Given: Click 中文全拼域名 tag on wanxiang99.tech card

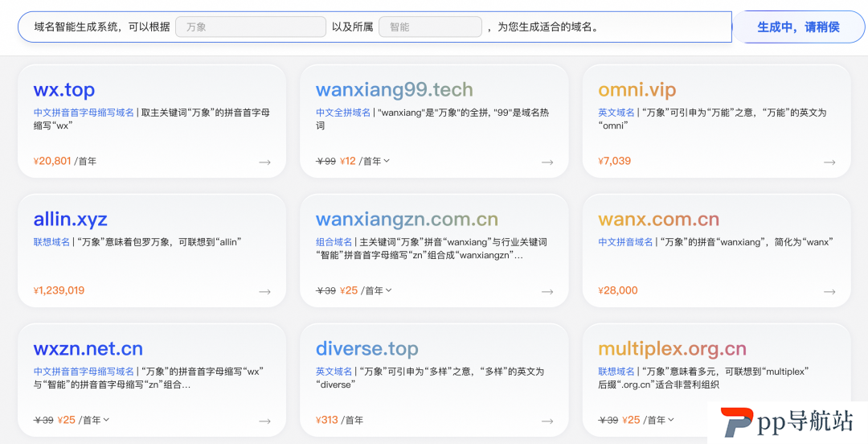Looking at the screenshot, I should (x=343, y=113).
